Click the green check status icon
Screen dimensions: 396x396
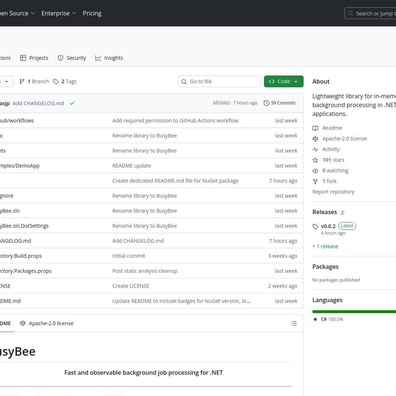pos(72,103)
